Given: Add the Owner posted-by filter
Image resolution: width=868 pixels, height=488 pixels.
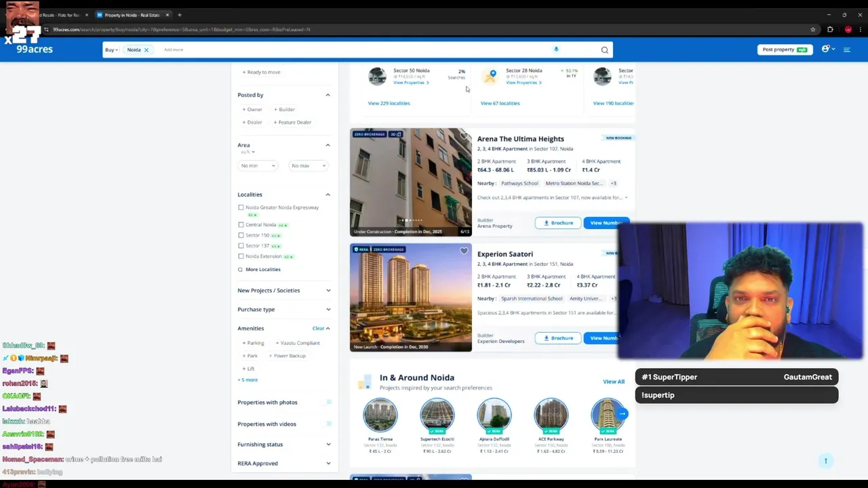Looking at the screenshot, I should point(252,109).
